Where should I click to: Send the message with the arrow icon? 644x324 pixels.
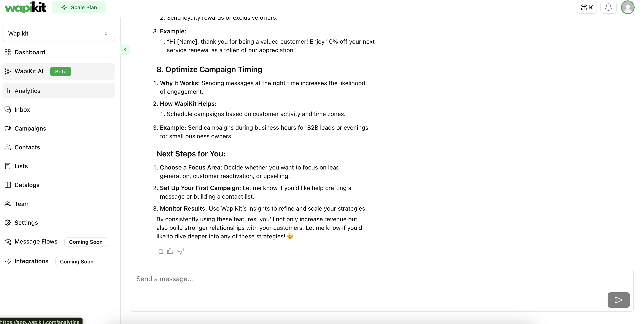pyautogui.click(x=619, y=300)
